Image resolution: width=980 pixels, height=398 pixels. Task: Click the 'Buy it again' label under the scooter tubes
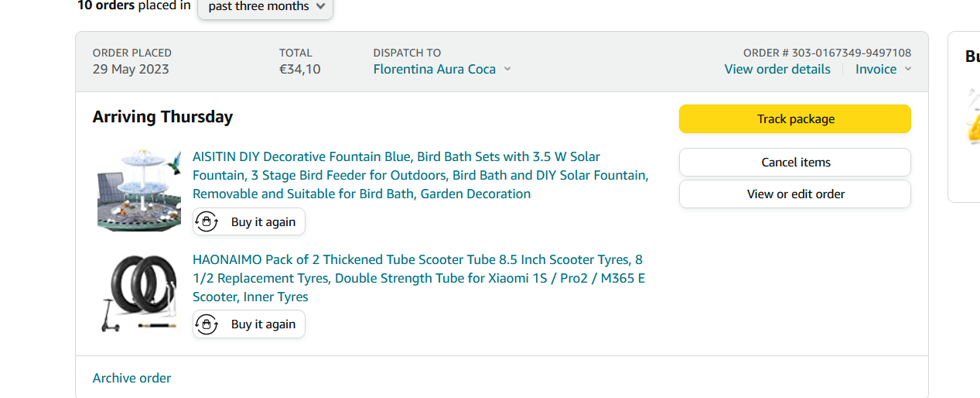pos(263,324)
